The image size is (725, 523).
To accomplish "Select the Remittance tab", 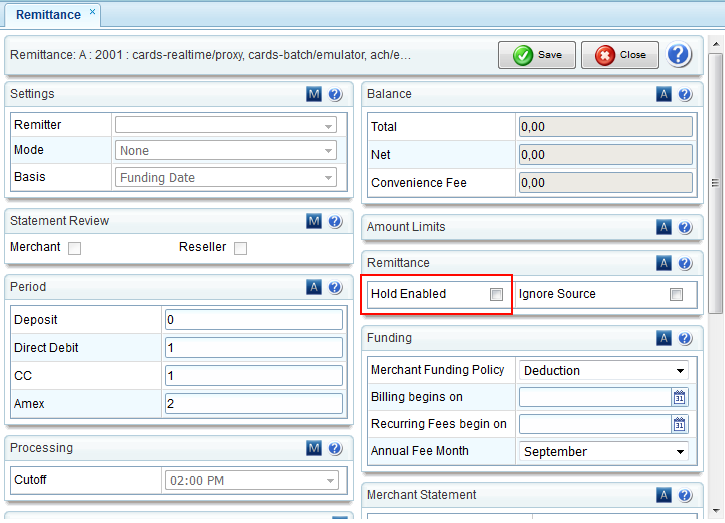I will point(47,14).
